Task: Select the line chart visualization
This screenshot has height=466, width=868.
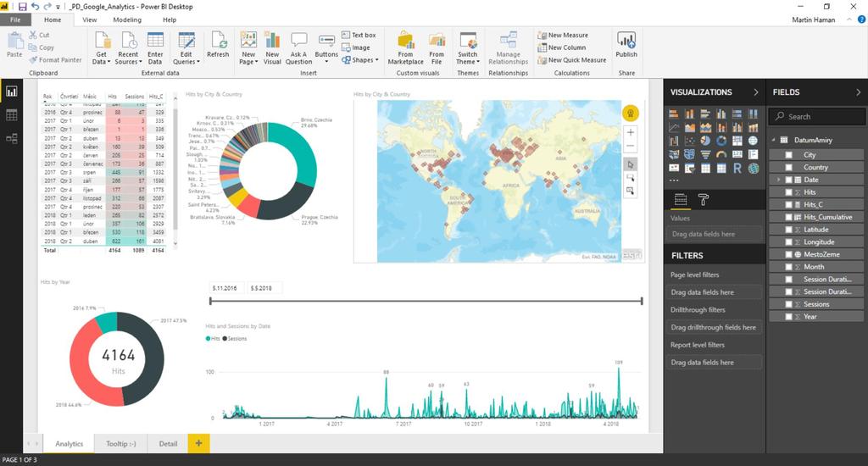Action: 674,127
